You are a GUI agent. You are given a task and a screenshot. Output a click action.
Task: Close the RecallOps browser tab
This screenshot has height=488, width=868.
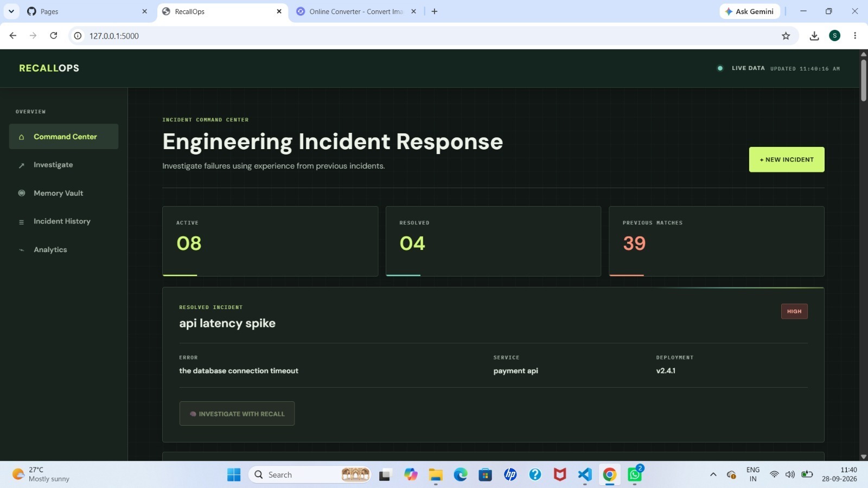point(279,11)
